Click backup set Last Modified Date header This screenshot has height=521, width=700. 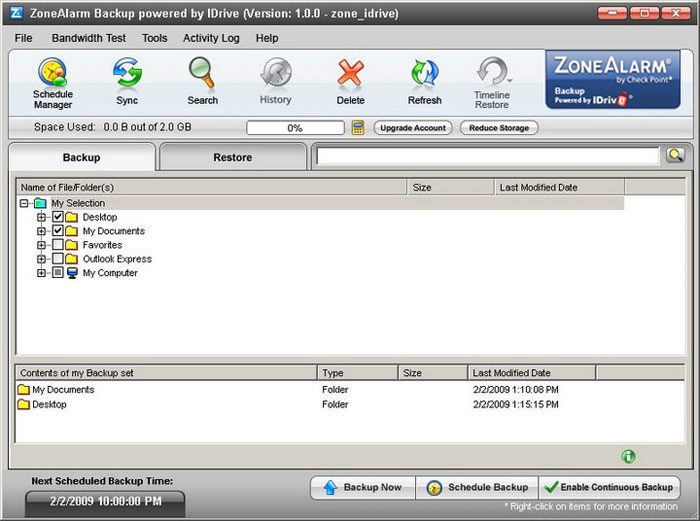click(x=532, y=373)
